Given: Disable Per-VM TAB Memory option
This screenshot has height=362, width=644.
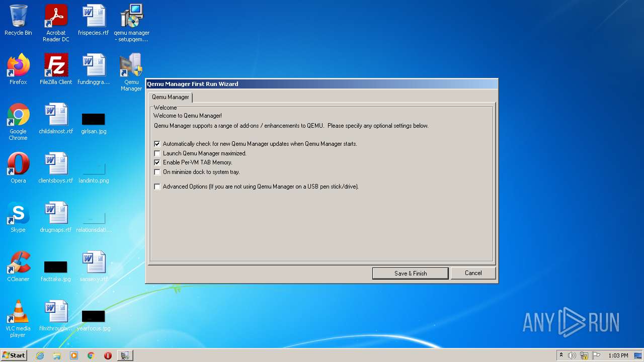Looking at the screenshot, I should (x=157, y=162).
